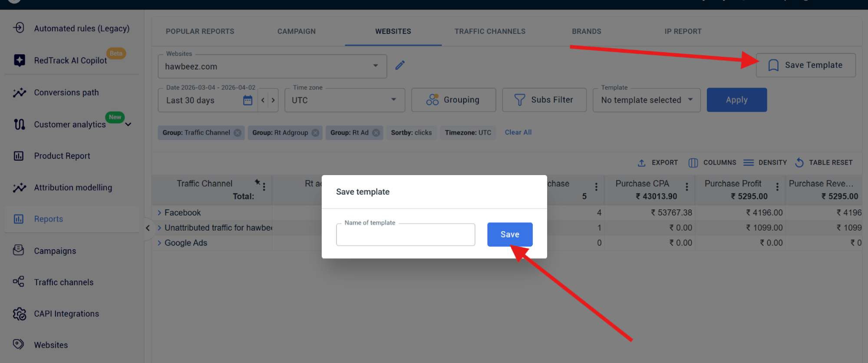Expand the Google Ads row
Image resolution: width=868 pixels, height=363 pixels.
(159, 243)
